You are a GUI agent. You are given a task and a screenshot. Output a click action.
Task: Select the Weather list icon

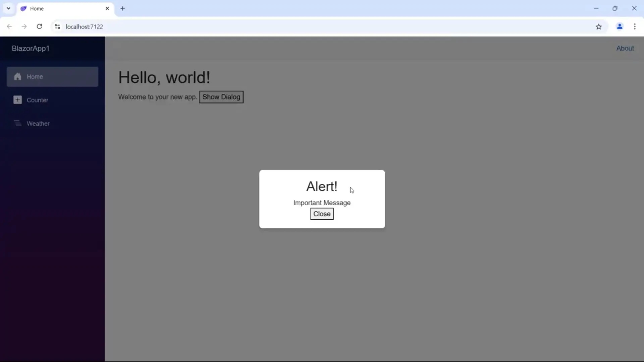(18, 123)
